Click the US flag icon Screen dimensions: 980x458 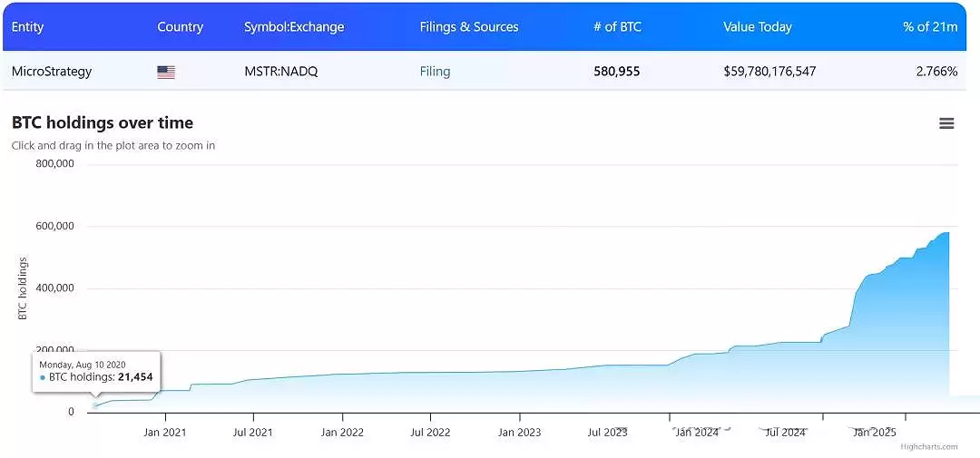[166, 73]
